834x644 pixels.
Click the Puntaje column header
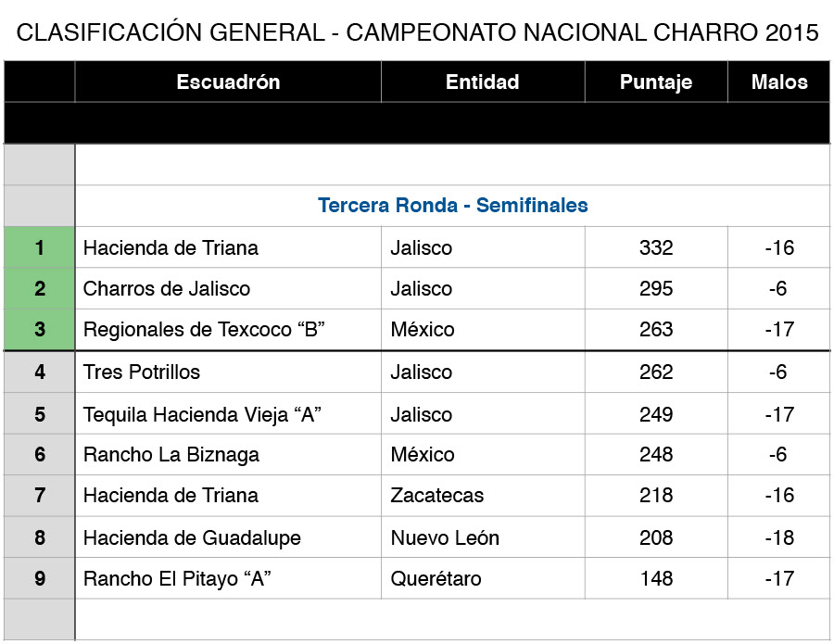pos(656,82)
